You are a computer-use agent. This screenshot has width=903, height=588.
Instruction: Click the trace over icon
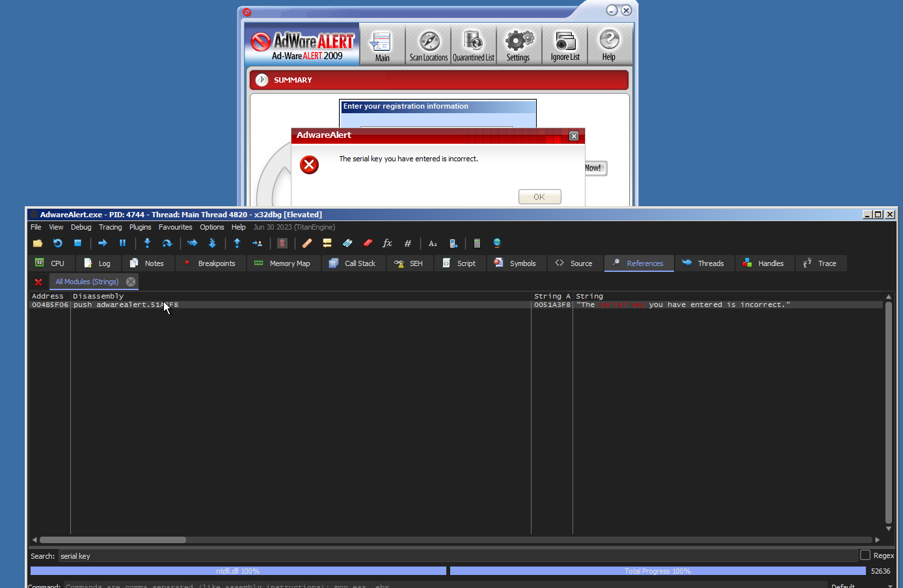(x=212, y=243)
